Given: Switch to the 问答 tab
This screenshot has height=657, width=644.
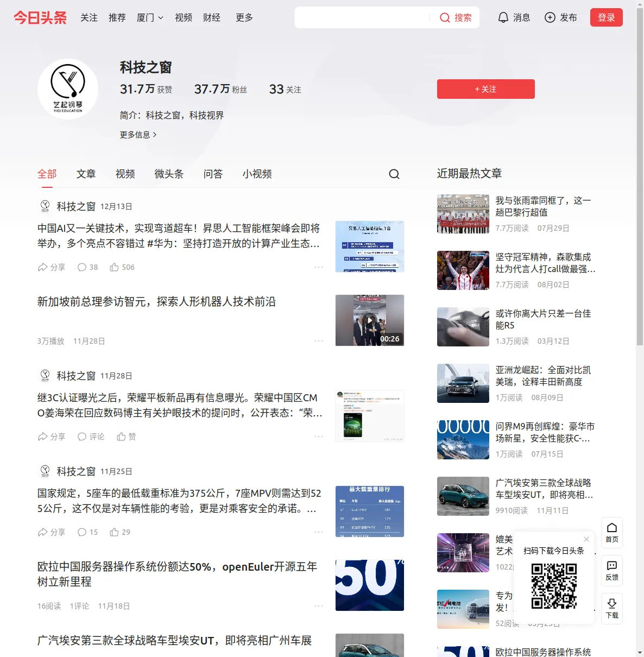Looking at the screenshot, I should (213, 174).
